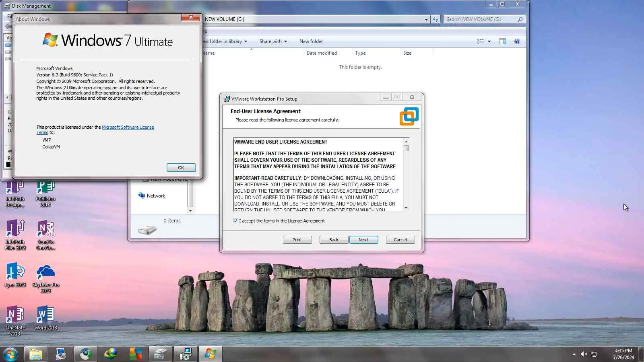Open the Windows Start menu orb

[10, 354]
